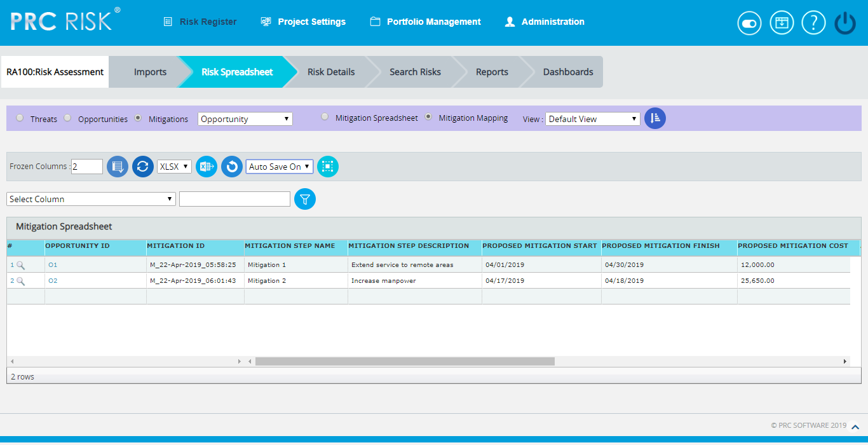Screen dimensions: 868x445
Task: Switch to the Search Risks tab
Action: tap(415, 72)
